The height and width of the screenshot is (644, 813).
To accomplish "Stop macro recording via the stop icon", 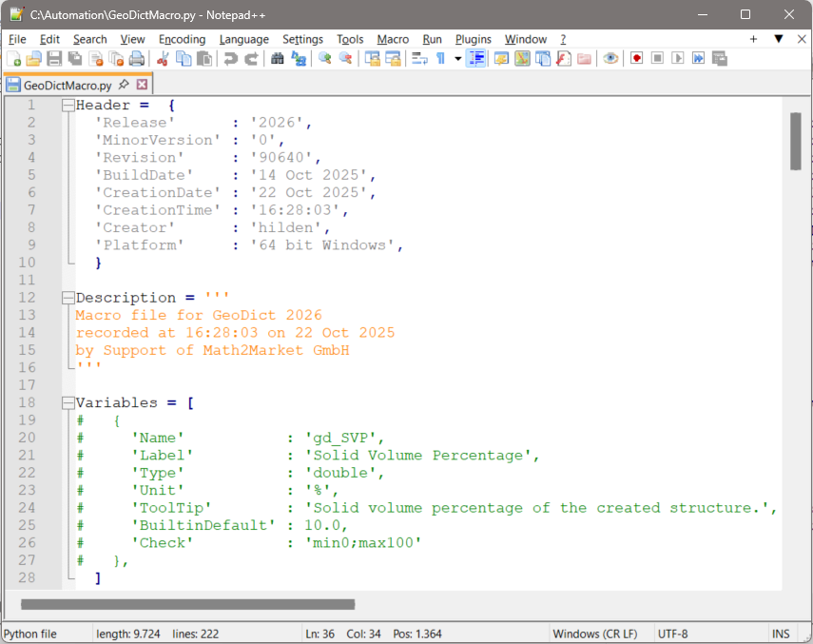I will pyautogui.click(x=656, y=58).
